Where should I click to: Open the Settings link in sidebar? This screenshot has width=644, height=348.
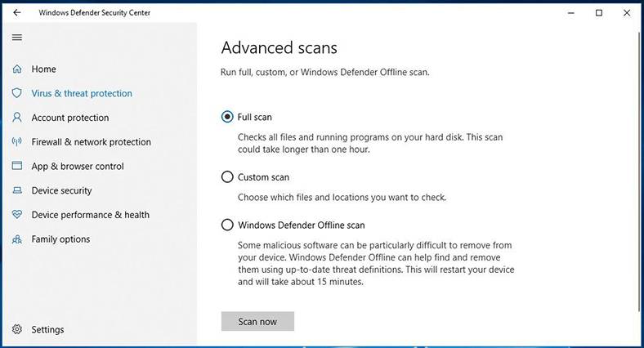(47, 329)
